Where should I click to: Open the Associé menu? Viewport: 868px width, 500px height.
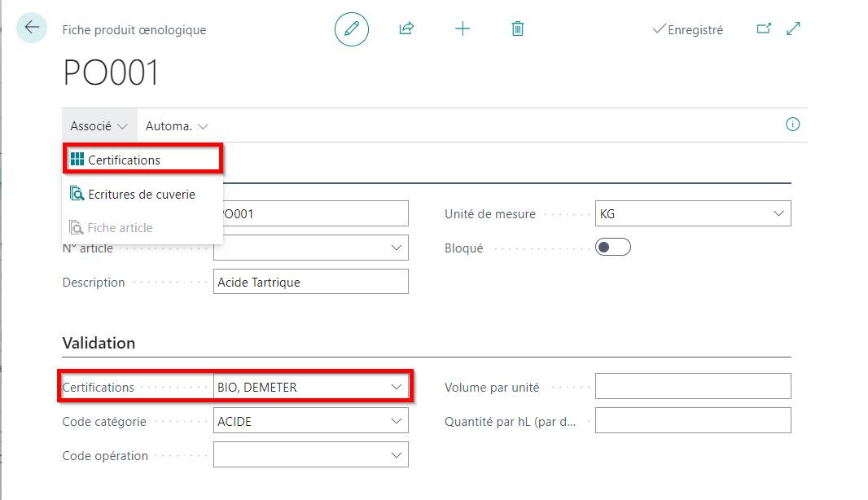[x=99, y=126]
